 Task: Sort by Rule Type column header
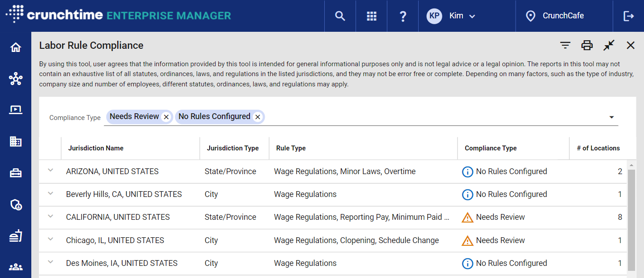pos(291,148)
